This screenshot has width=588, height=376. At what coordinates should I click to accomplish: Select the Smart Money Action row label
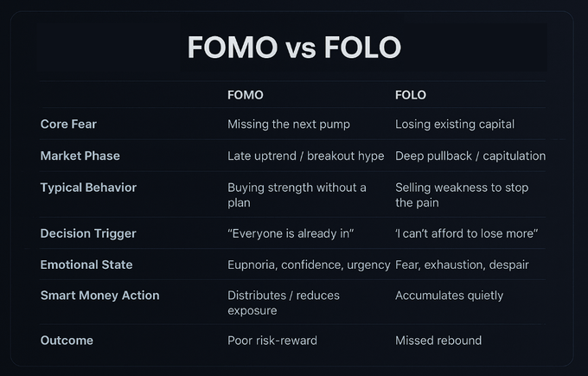click(99, 296)
